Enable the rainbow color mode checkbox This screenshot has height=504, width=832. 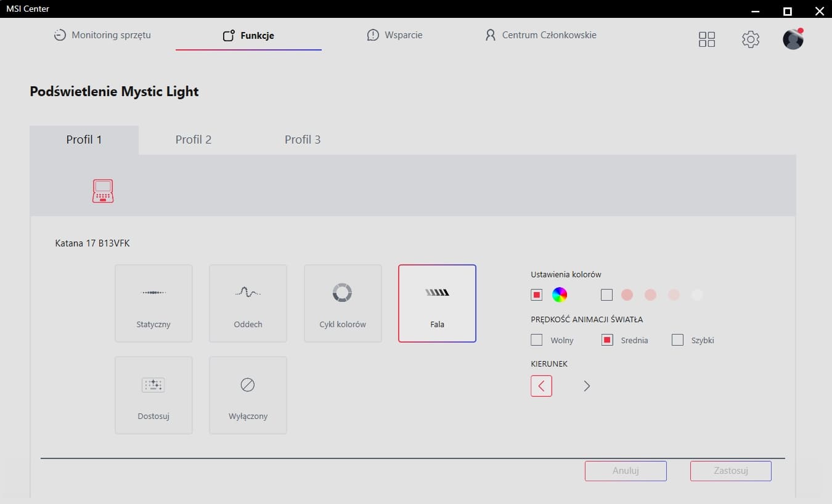tap(537, 295)
